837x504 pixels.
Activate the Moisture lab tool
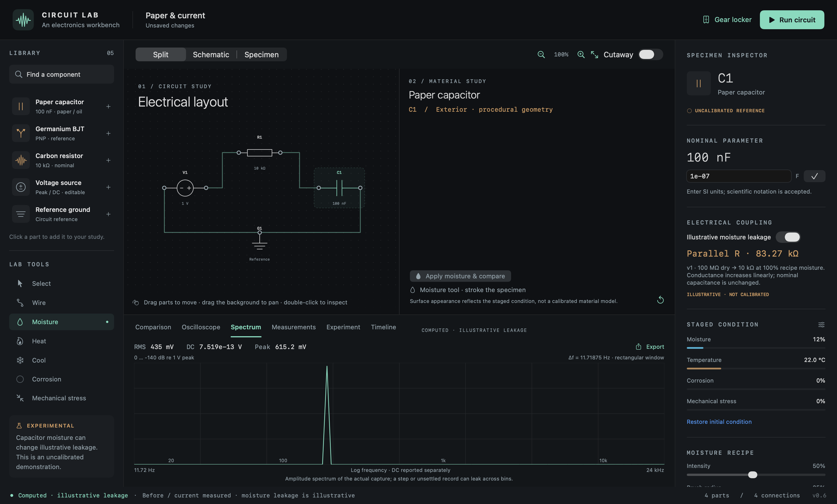coord(61,322)
